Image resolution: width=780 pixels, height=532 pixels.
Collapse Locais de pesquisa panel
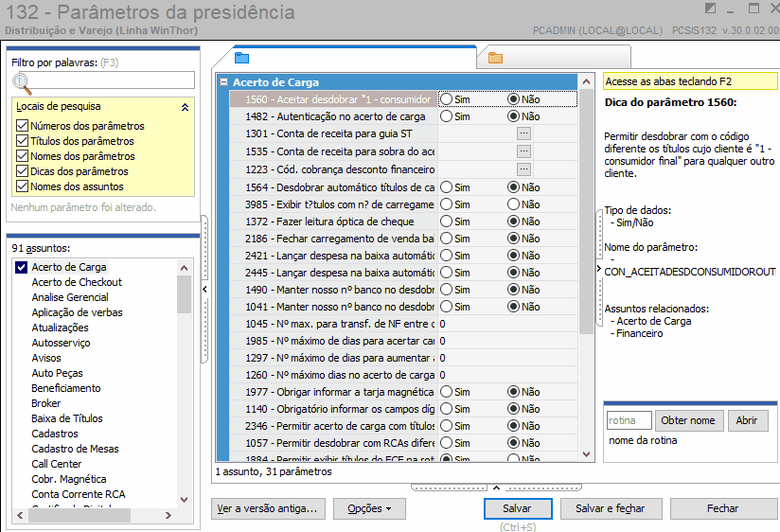(185, 107)
